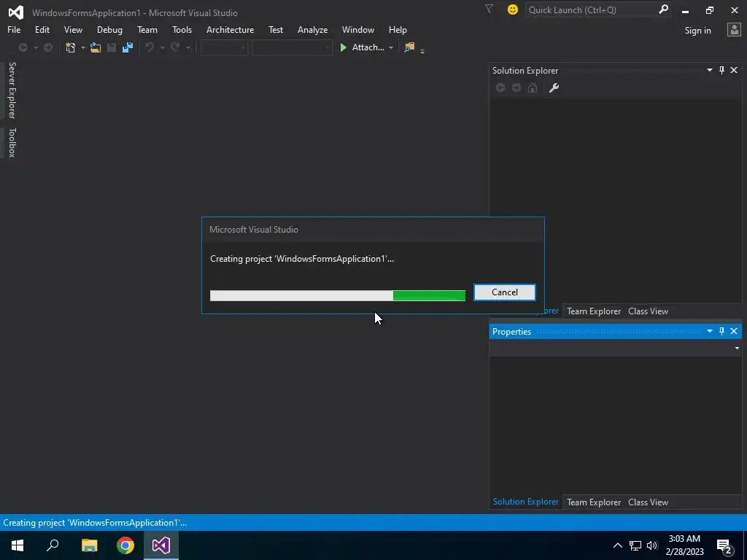Screen dimensions: 747x560
Task: Open the Window menu
Action: (x=357, y=29)
